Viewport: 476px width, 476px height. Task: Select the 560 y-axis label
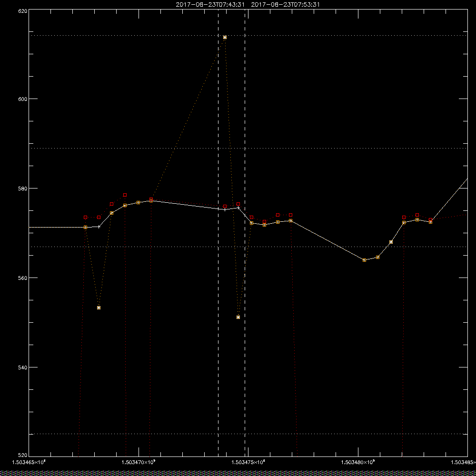point(23,278)
